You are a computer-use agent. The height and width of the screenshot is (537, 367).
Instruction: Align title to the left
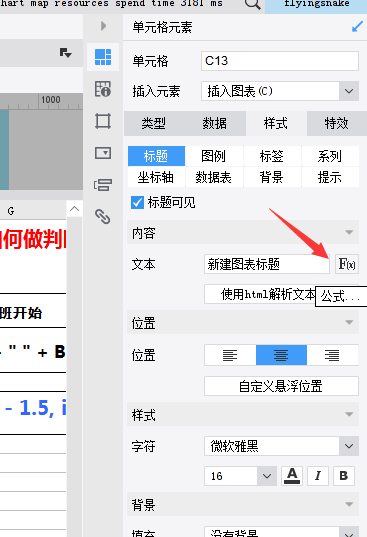click(x=230, y=355)
